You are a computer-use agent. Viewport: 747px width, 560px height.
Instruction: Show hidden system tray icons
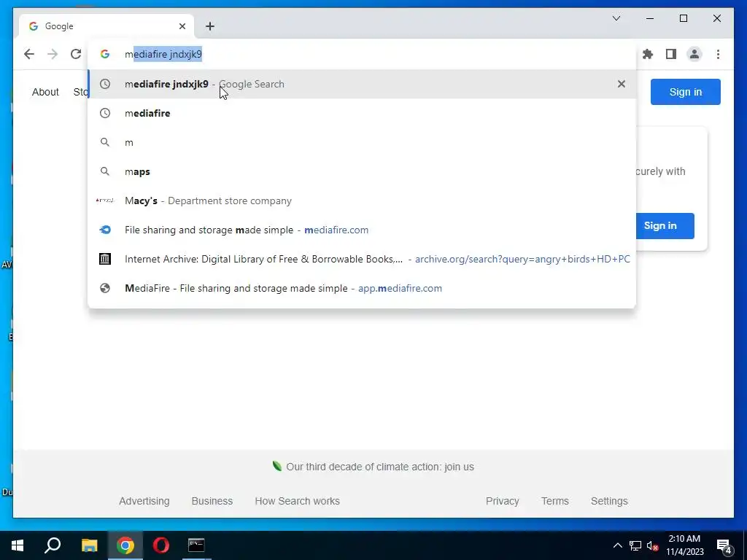[617, 545]
